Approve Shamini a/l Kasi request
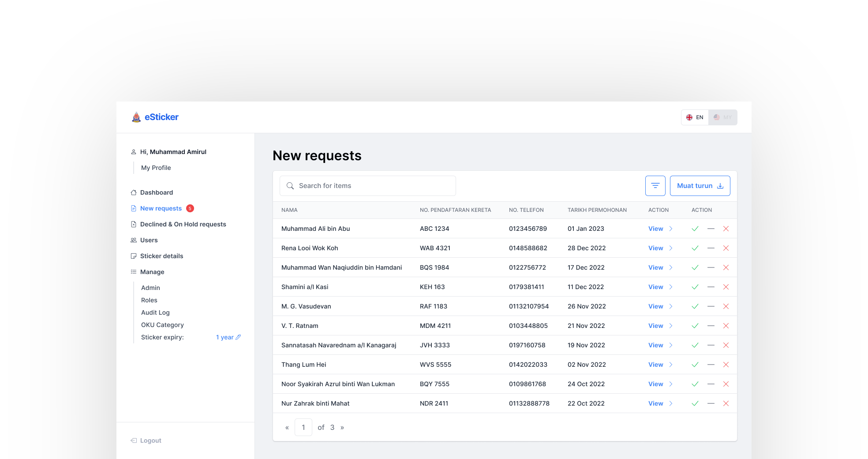Viewport: 868px width, 459px height. pos(695,287)
